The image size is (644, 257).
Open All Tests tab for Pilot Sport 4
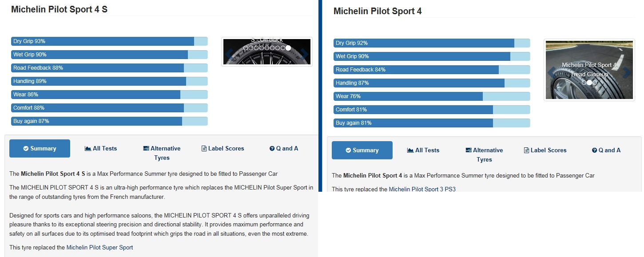(x=423, y=150)
